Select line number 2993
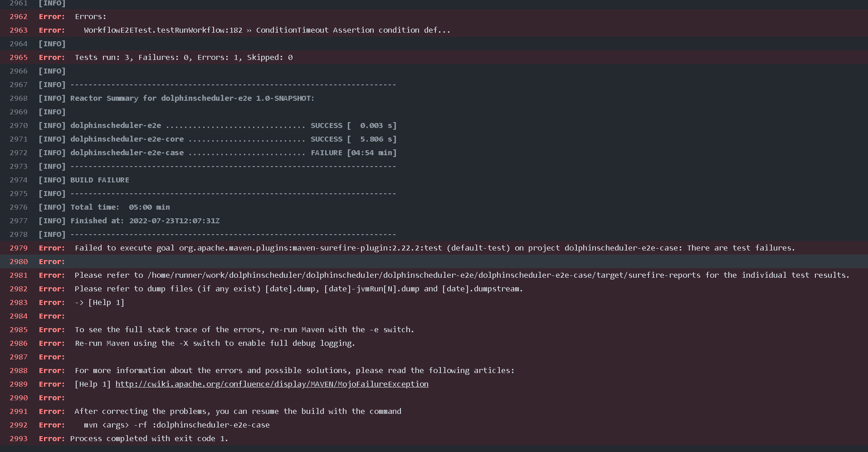The height and width of the screenshot is (452, 868). pyautogui.click(x=19, y=438)
